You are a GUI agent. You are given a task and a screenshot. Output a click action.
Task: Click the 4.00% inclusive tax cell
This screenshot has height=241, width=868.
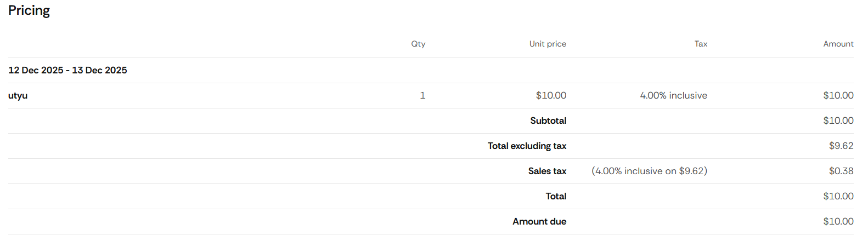click(x=673, y=95)
